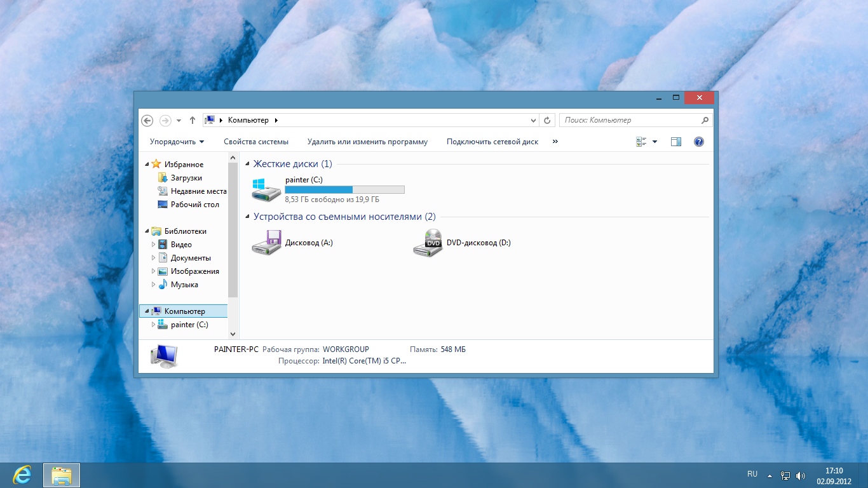
Task: Refresh the Компьютер address bar view
Action: [548, 120]
